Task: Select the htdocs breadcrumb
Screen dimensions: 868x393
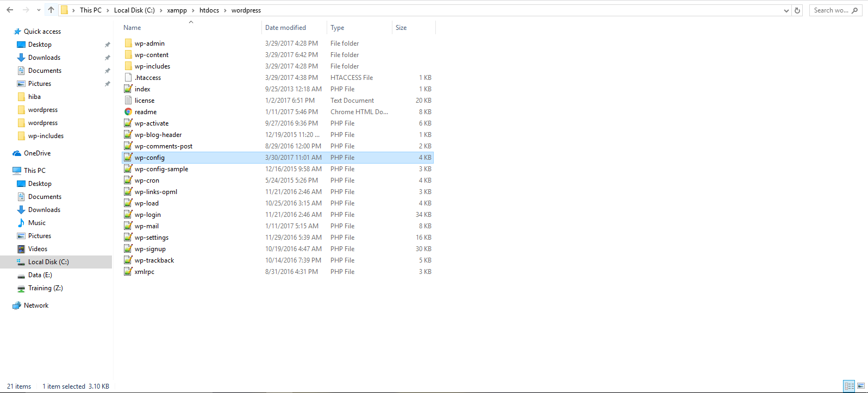Action: pos(209,10)
